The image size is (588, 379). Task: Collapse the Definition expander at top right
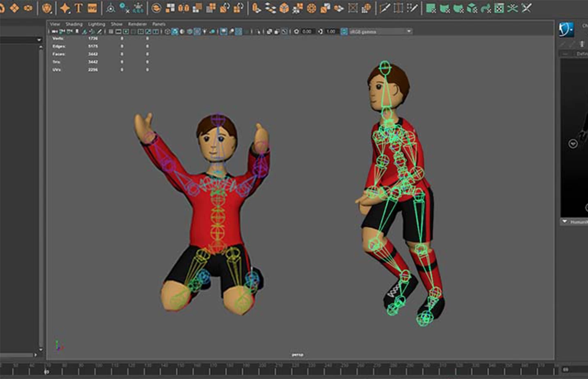tap(567, 53)
